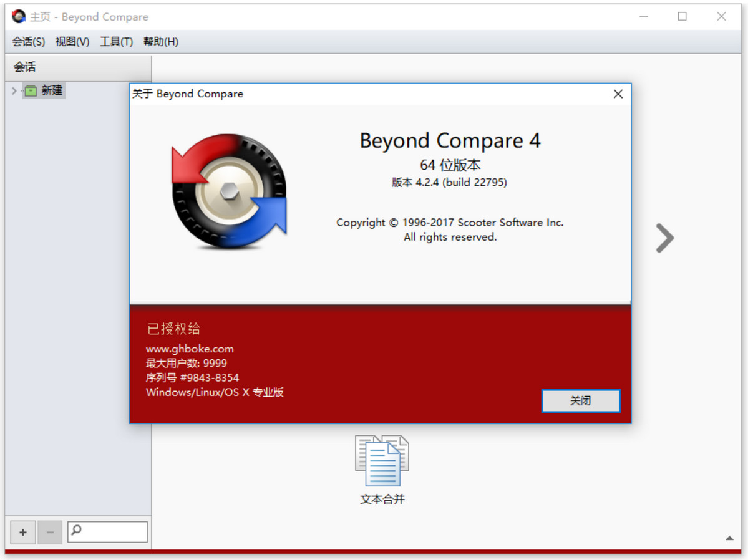Click the 会话 panel header

coord(78,67)
